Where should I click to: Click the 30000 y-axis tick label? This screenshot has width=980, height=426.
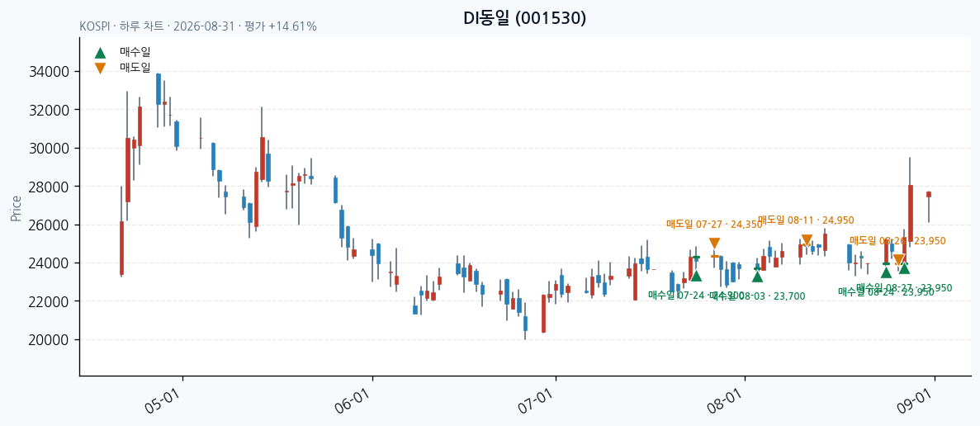[49, 148]
